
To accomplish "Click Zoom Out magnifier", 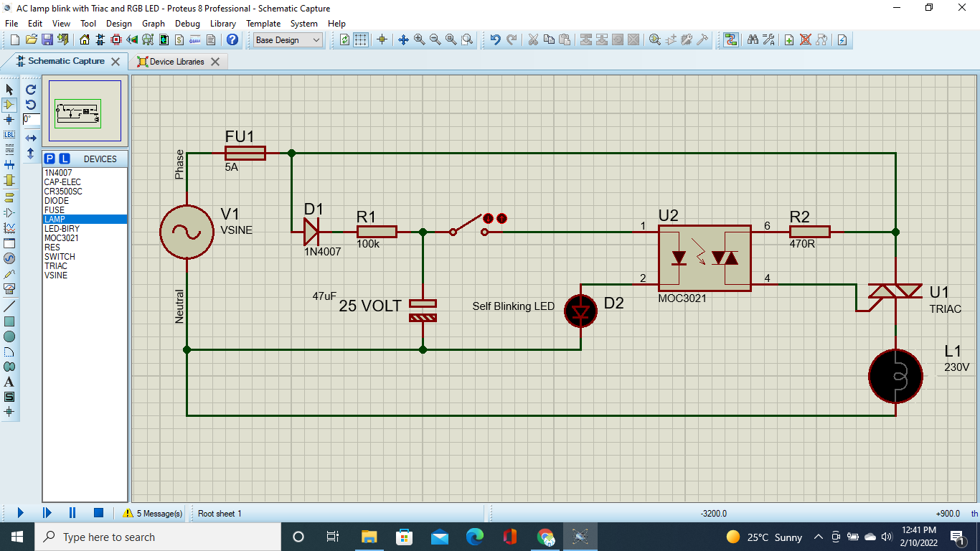I will 435,39.
